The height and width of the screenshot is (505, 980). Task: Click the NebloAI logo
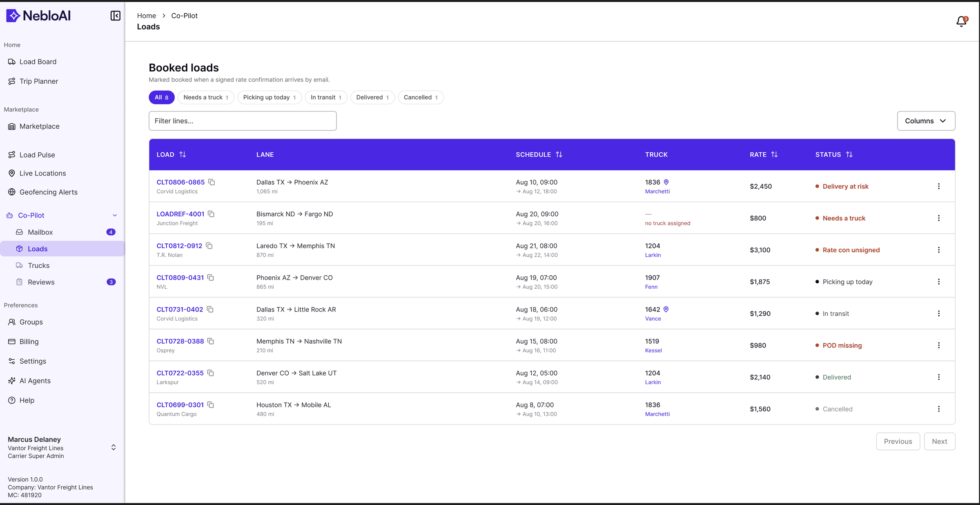click(38, 16)
